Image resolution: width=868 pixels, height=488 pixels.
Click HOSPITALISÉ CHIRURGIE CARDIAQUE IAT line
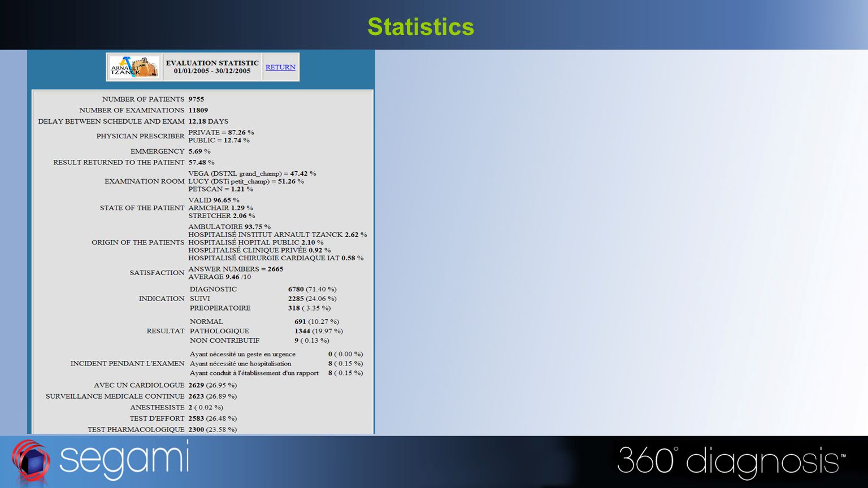point(276,258)
